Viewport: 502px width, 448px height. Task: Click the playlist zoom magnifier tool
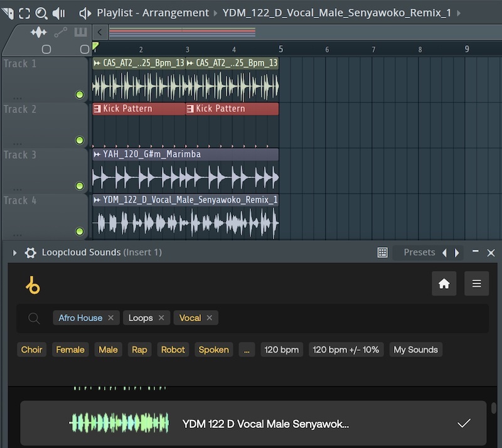41,13
